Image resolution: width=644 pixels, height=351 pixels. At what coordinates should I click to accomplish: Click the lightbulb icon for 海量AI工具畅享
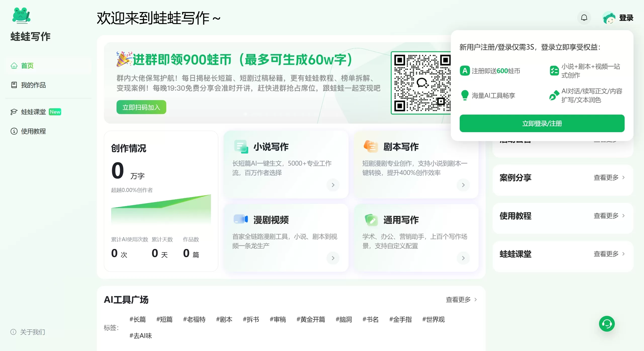coord(465,95)
